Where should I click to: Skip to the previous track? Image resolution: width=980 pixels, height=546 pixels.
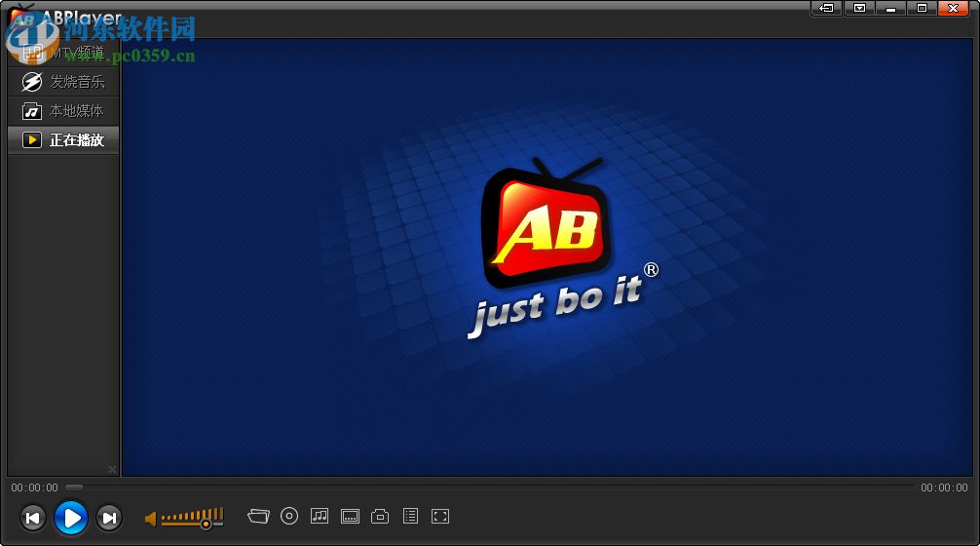click(32, 518)
